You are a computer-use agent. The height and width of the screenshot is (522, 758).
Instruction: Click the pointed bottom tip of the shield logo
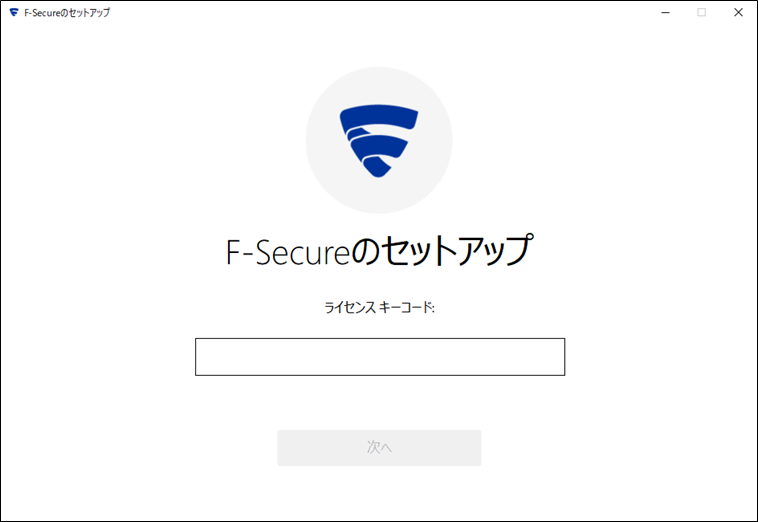click(377, 168)
